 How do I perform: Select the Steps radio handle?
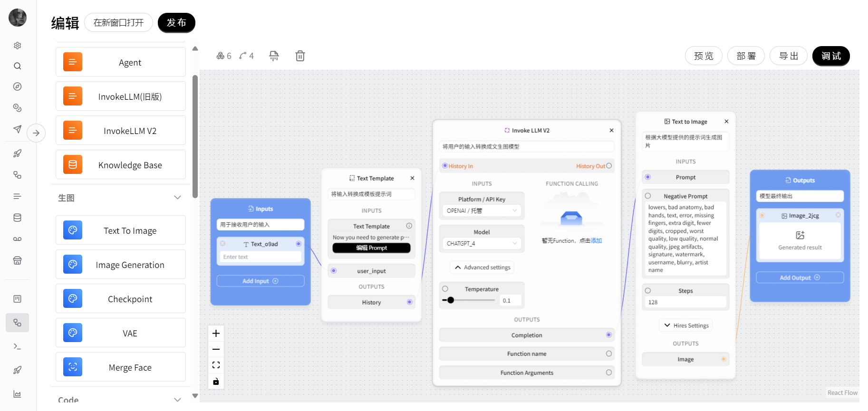(647, 290)
